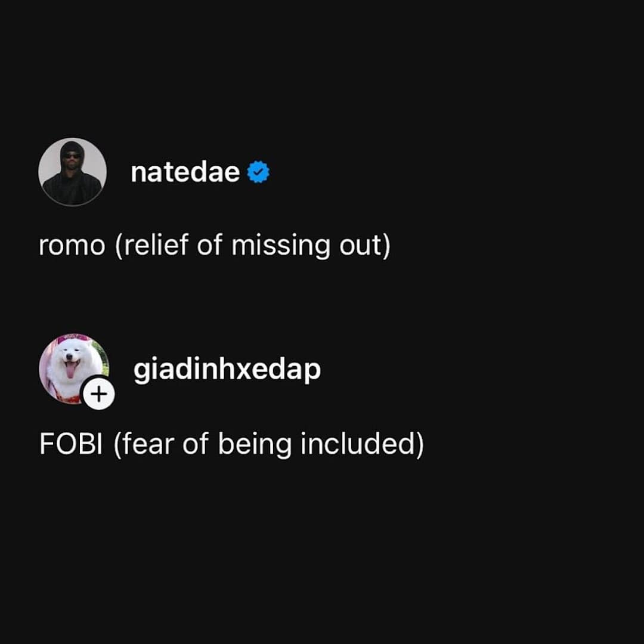Follow giadinhxedap using the plus icon

(99, 394)
